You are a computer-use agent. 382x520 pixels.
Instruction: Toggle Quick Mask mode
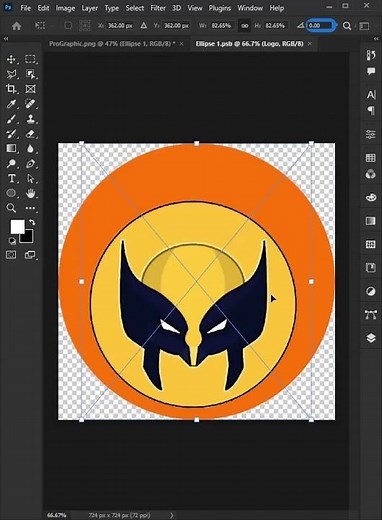pyautogui.click(x=11, y=255)
